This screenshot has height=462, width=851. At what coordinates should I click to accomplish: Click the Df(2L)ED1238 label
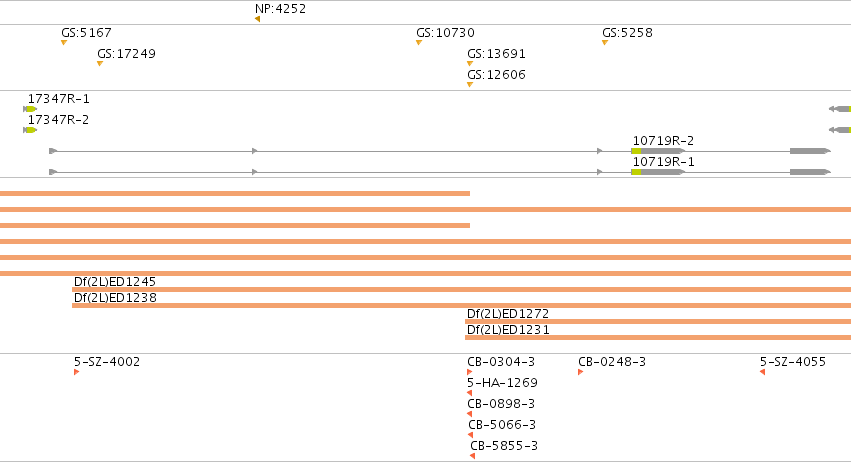(x=115, y=298)
